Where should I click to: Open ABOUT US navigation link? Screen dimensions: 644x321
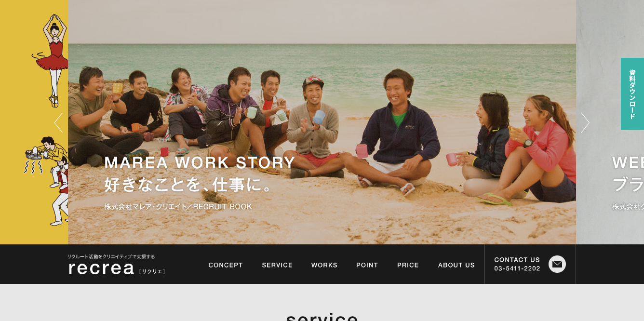coord(456,265)
